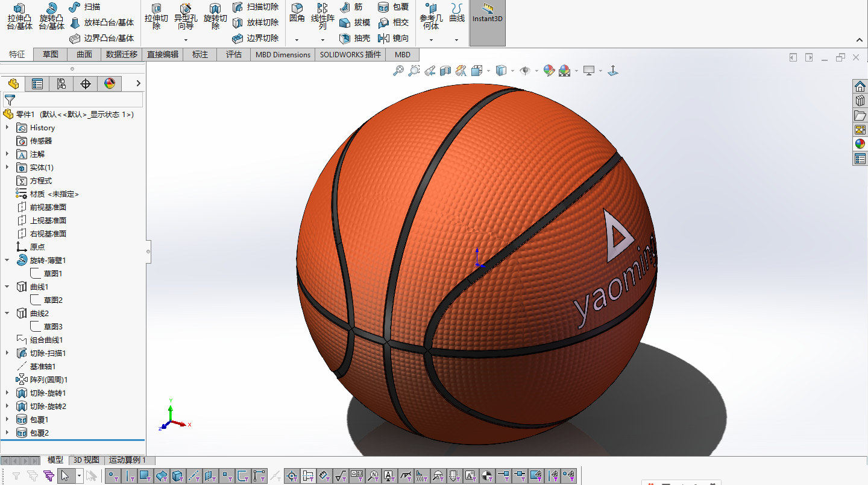Click the Edit Appearance icon
The image size is (868, 485).
point(549,71)
